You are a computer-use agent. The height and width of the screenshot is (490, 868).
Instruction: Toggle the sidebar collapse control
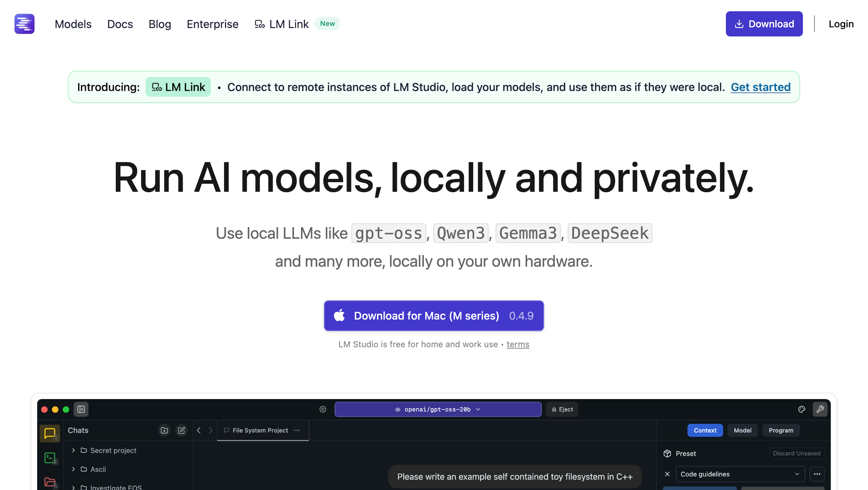[81, 410]
